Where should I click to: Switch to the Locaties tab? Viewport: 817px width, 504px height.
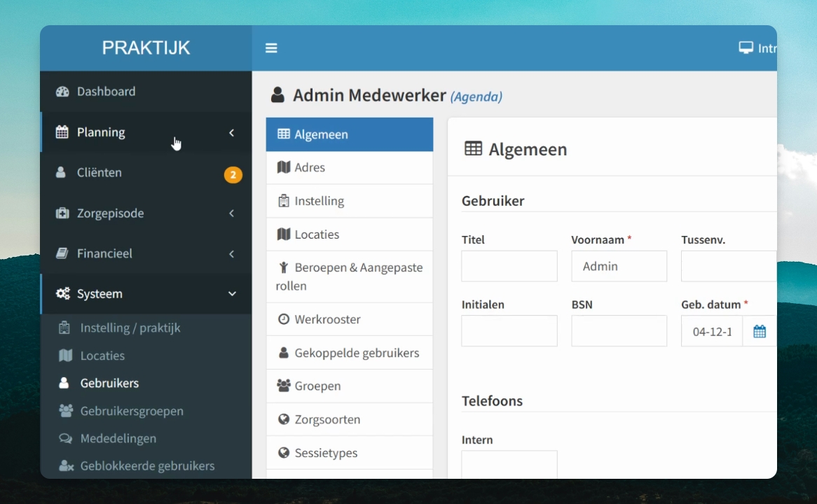(349, 234)
